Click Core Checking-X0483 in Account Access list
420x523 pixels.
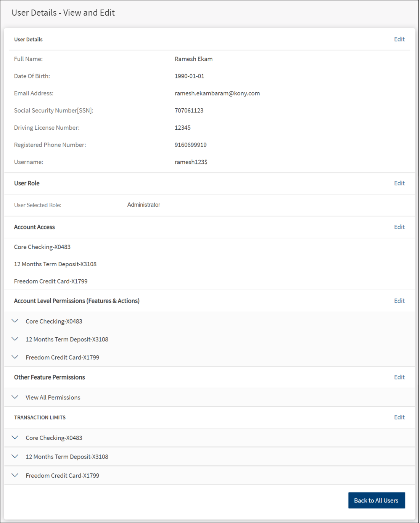click(x=42, y=247)
